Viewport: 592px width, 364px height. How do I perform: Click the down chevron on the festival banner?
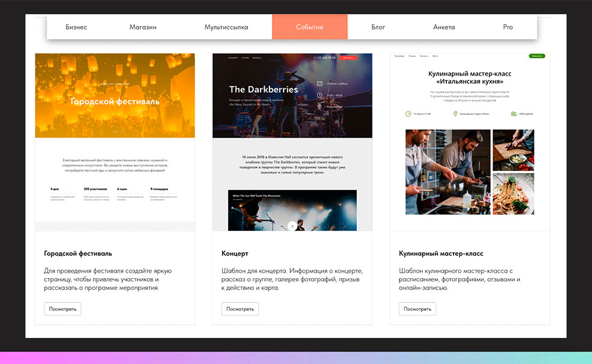click(115, 132)
